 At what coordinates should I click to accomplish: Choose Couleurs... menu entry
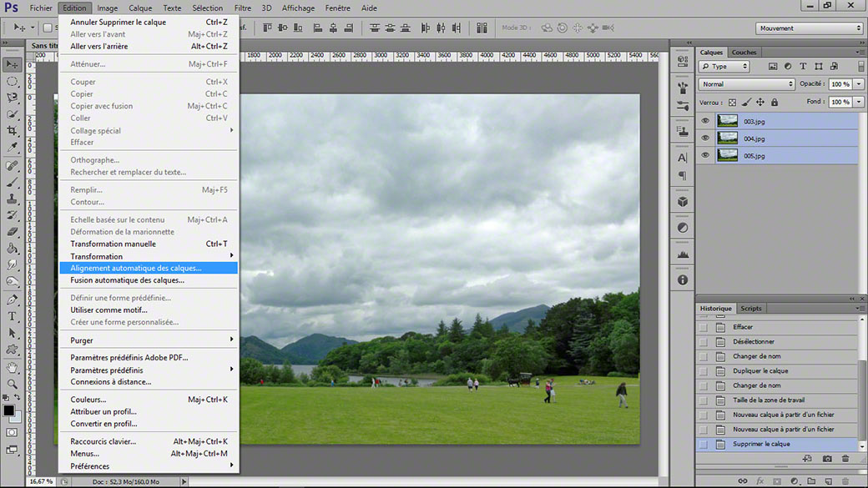tap(149, 400)
